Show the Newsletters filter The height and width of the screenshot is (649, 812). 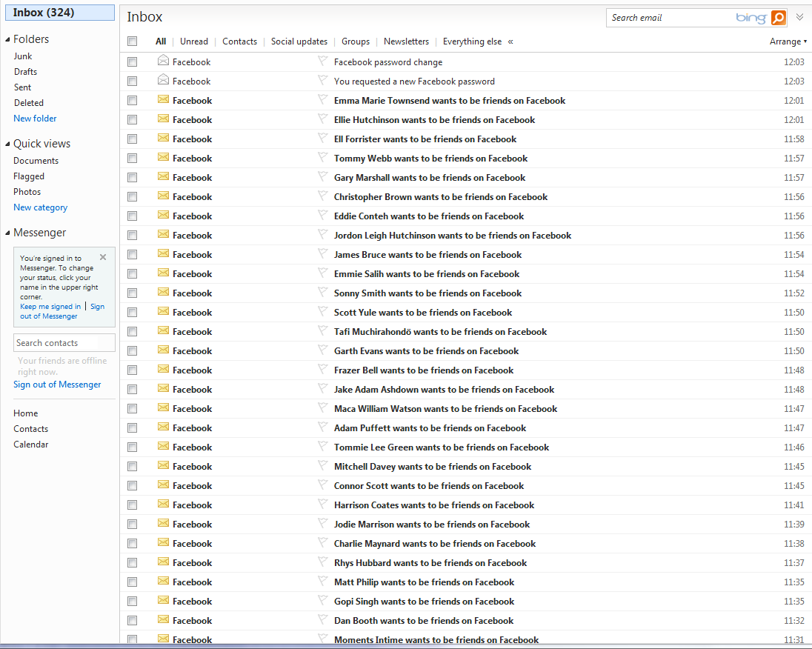coord(406,41)
